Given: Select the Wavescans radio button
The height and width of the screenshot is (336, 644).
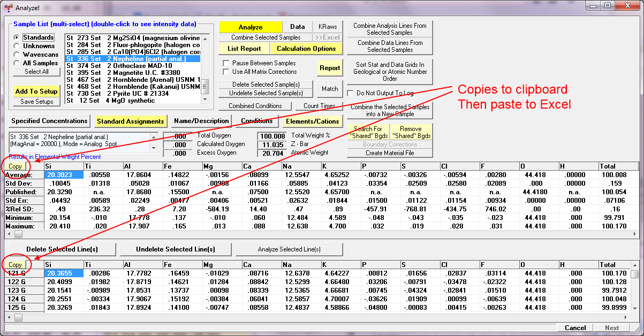Looking at the screenshot, I should tap(17, 55).
